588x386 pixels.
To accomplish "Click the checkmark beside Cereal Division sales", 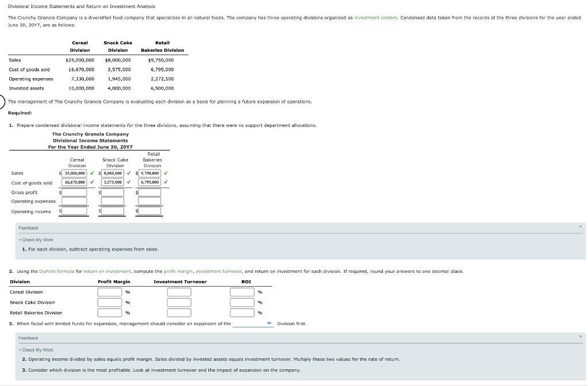I will [91, 173].
